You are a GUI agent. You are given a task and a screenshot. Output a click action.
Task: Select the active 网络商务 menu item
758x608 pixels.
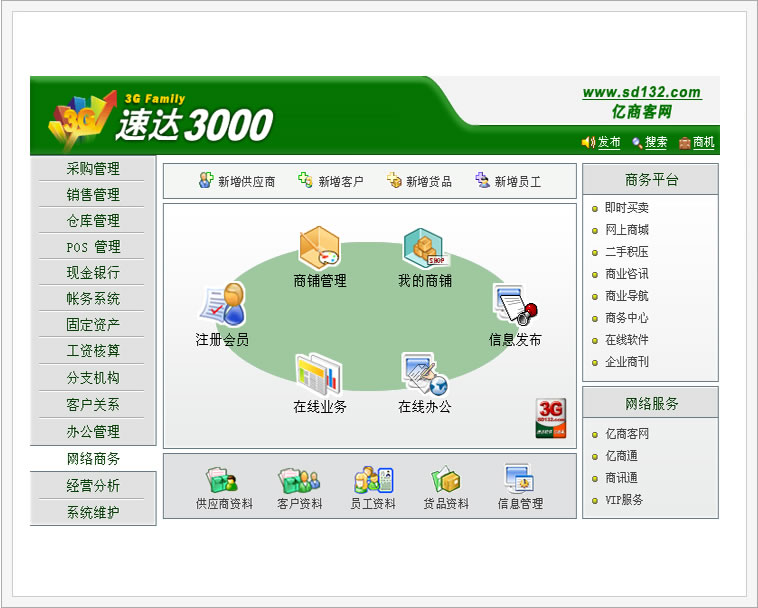[x=93, y=459]
